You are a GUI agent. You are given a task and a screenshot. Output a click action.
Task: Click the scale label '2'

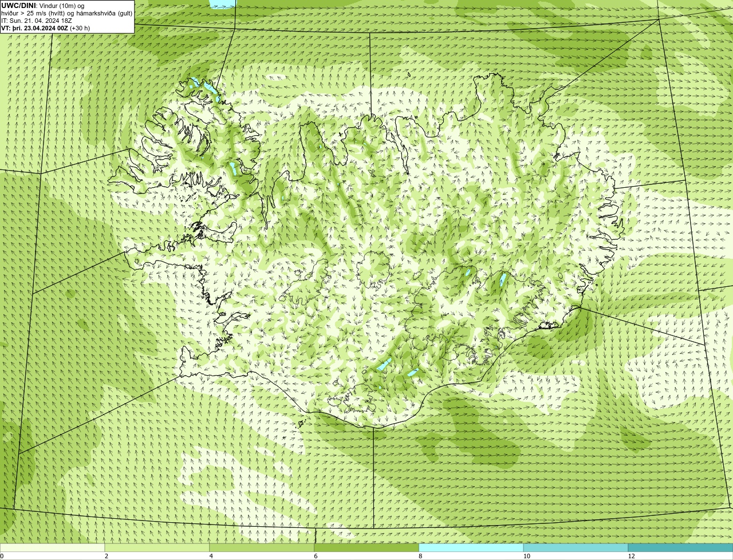tap(107, 556)
